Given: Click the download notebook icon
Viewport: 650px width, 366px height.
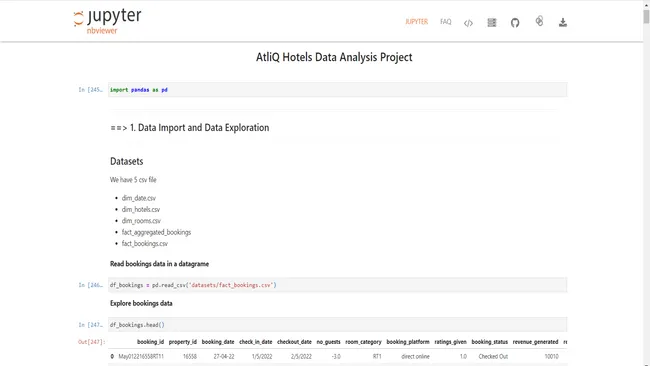Looking at the screenshot, I should (563, 22).
